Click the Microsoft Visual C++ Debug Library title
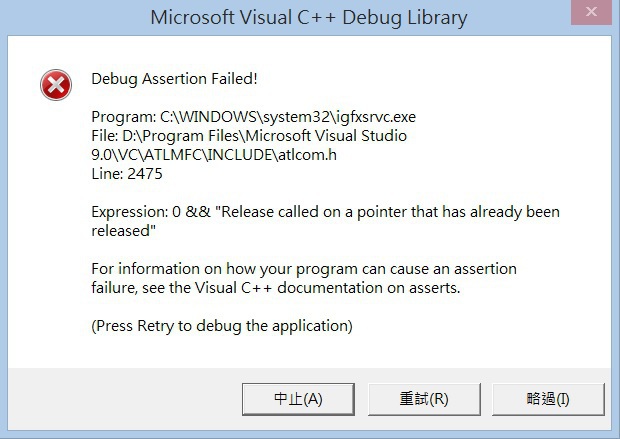620x439 pixels. point(309,18)
